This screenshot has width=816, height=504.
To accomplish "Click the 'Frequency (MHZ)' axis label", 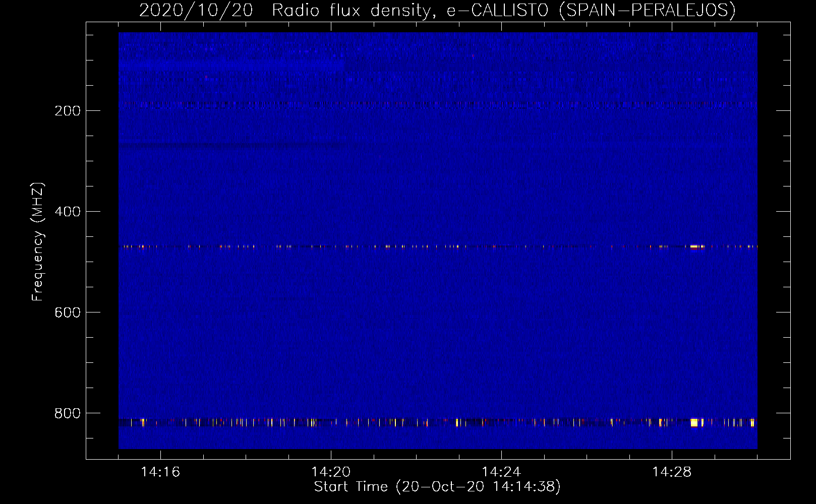I will tap(38, 242).
